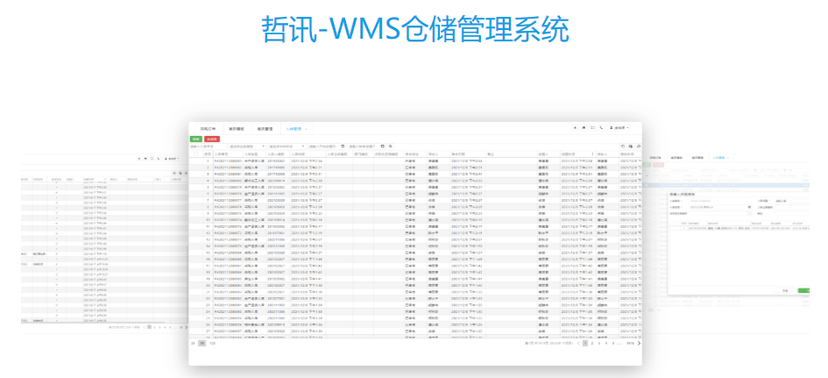Click the previous-page arrow in the main pagination
Screen dimensions: 828x378
tap(579, 343)
